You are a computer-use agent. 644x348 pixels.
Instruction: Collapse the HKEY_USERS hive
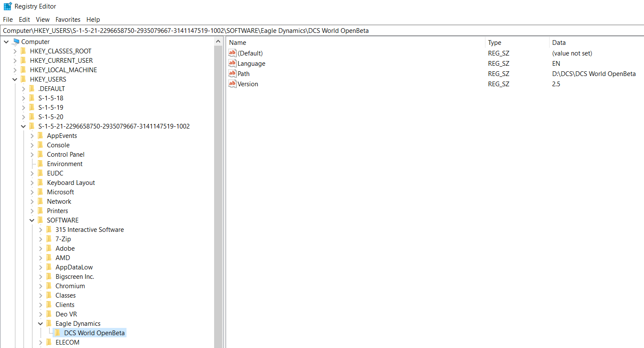tap(15, 79)
